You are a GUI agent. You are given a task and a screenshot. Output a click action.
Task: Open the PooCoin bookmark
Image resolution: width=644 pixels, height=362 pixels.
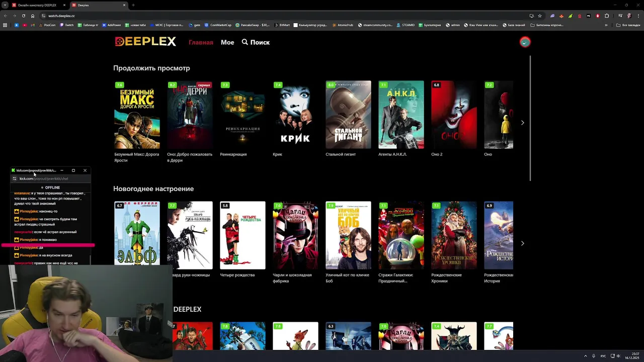click(x=47, y=25)
